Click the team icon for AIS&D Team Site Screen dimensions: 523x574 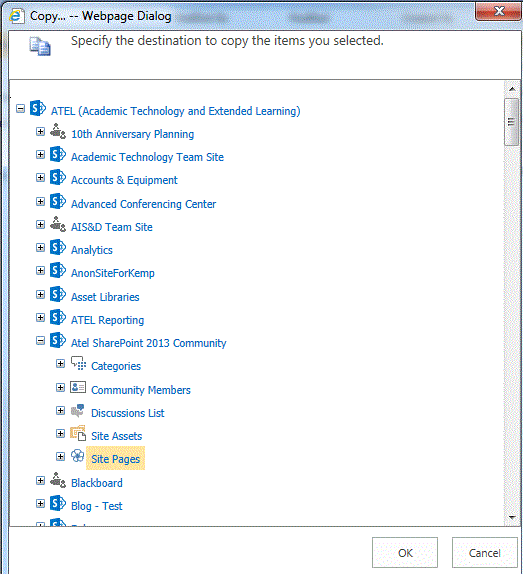[58, 224]
